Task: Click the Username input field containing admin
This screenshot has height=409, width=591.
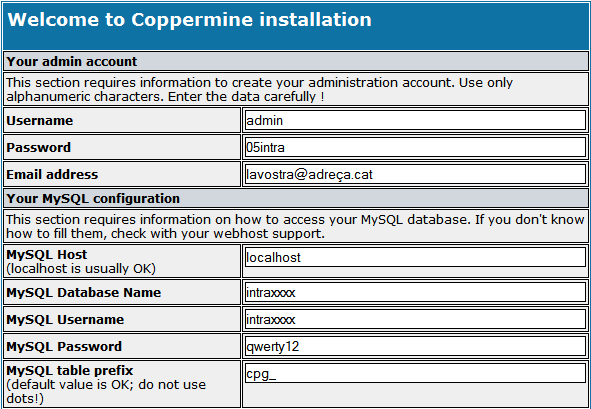Action: [x=415, y=120]
